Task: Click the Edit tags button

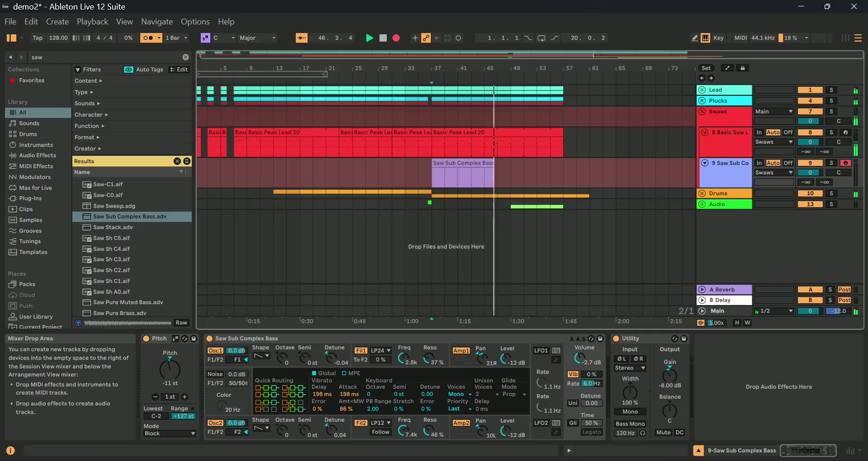Action: tap(179, 70)
